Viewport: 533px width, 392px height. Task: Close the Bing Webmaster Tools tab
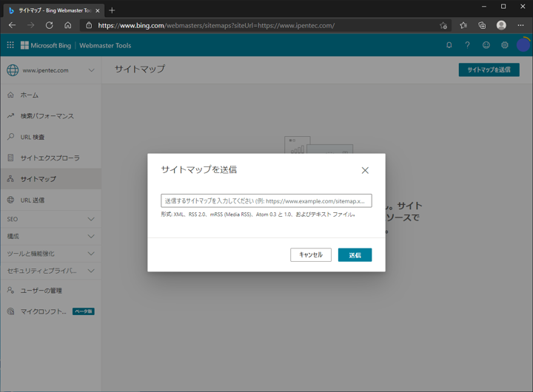point(98,10)
